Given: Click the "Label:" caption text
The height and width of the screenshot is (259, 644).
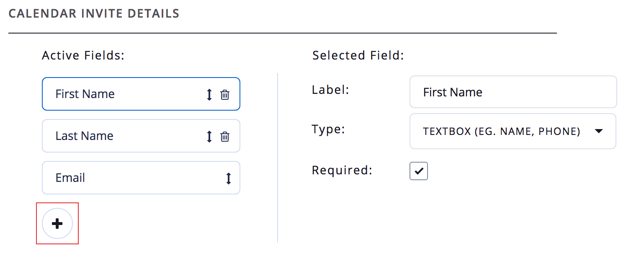Looking at the screenshot, I should click(x=330, y=90).
